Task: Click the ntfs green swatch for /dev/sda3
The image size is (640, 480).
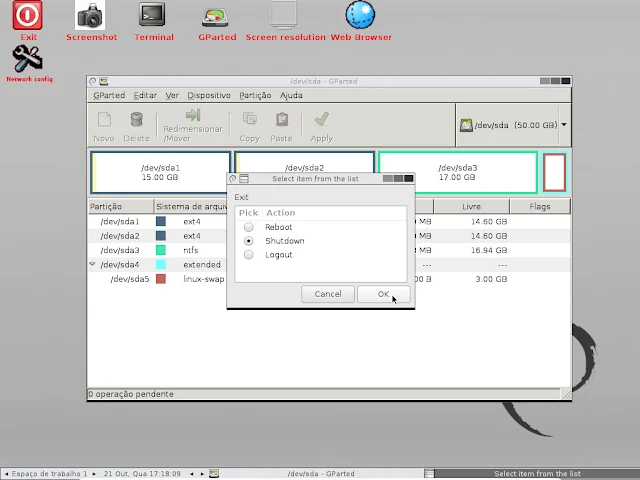Action: pyautogui.click(x=161, y=250)
